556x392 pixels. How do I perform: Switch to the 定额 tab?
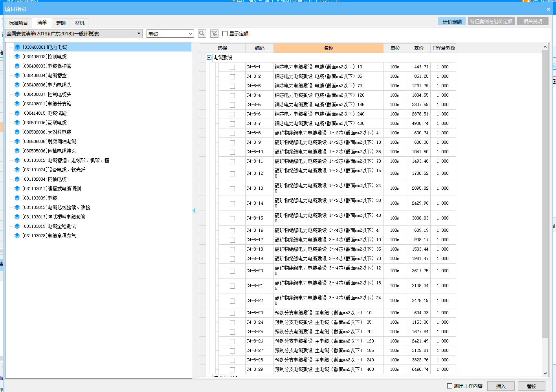pyautogui.click(x=61, y=23)
